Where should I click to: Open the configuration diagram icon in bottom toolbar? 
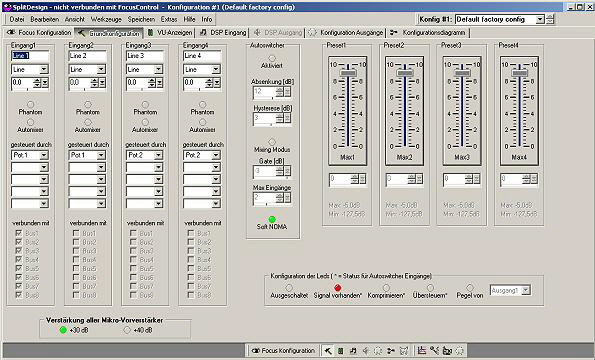click(391, 351)
